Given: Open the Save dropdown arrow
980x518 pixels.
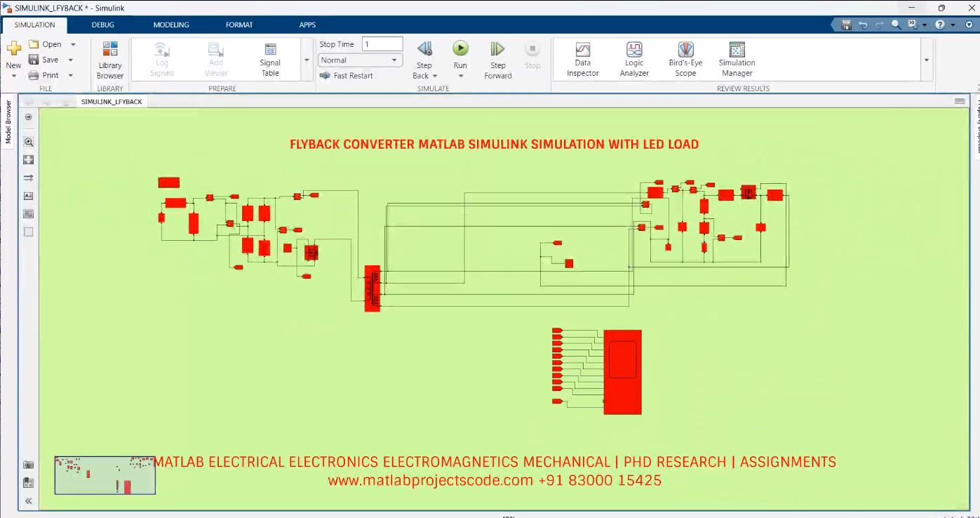Looking at the screenshot, I should (x=70, y=59).
